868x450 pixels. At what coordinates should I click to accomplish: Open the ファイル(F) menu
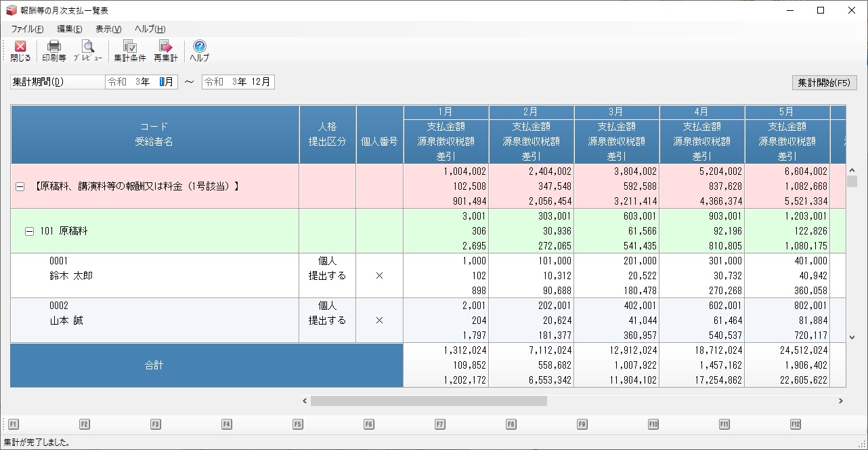coord(27,29)
